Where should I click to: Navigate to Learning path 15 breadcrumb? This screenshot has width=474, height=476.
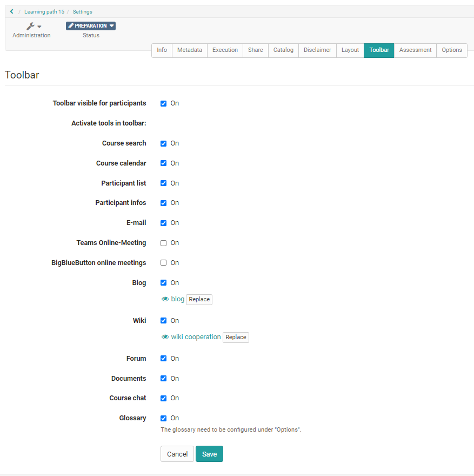[x=44, y=12]
